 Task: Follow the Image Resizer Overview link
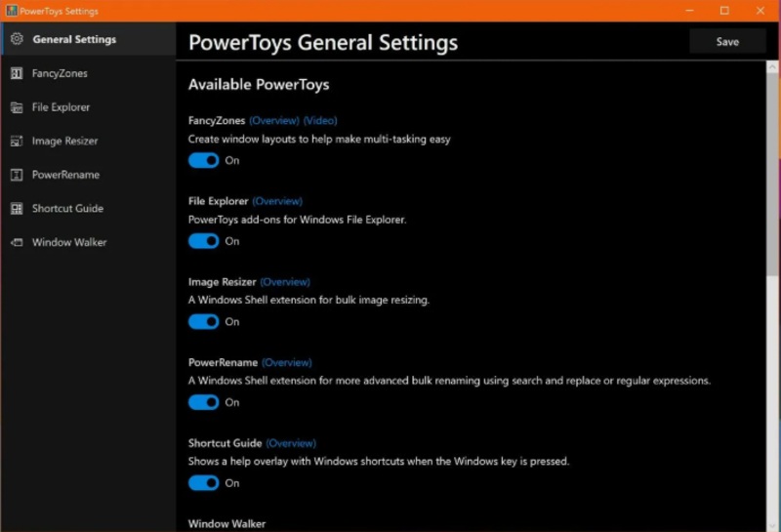(284, 282)
